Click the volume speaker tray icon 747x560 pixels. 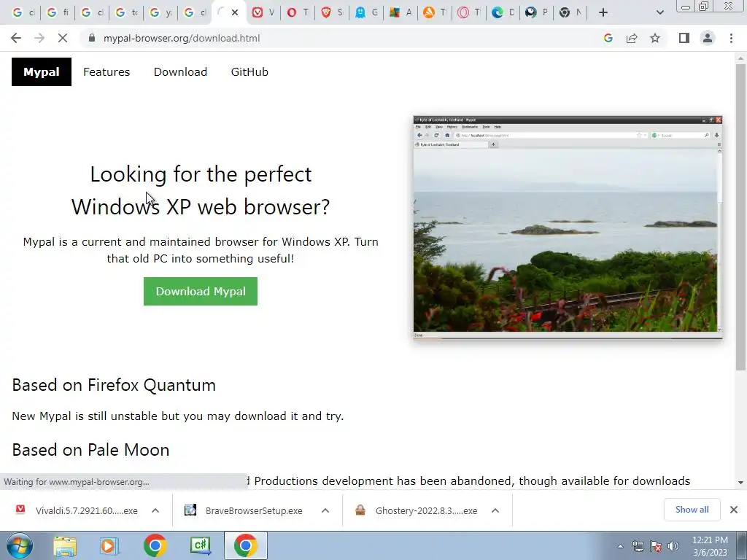(673, 546)
